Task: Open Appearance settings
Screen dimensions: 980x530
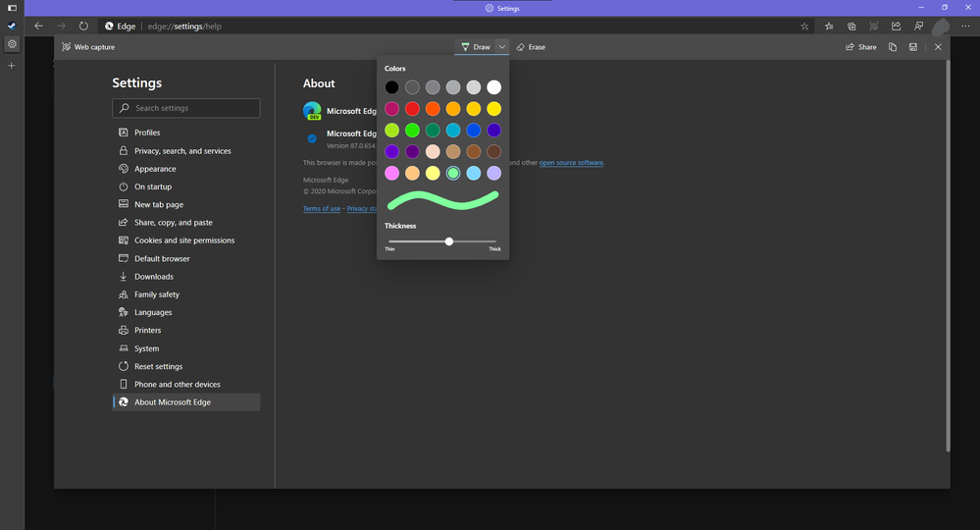Action: click(186, 169)
